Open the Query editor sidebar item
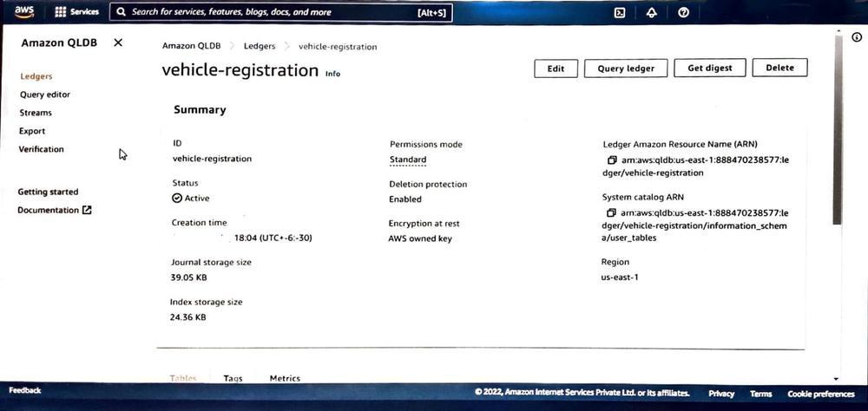The width and height of the screenshot is (868, 411). (45, 95)
